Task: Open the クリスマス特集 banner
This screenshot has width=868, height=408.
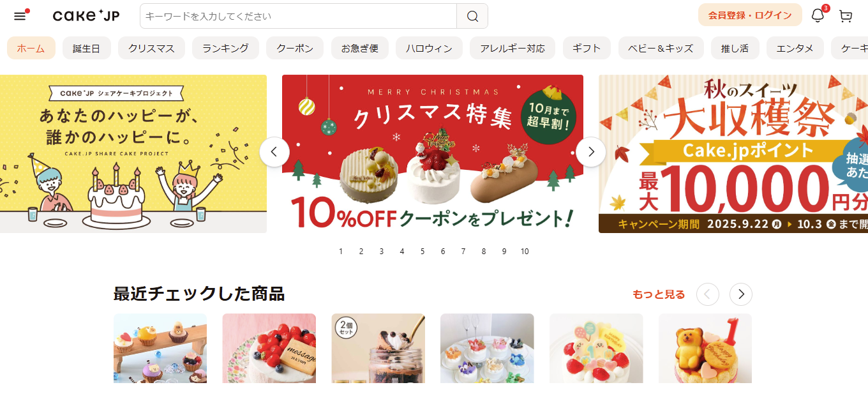Action: (433, 154)
